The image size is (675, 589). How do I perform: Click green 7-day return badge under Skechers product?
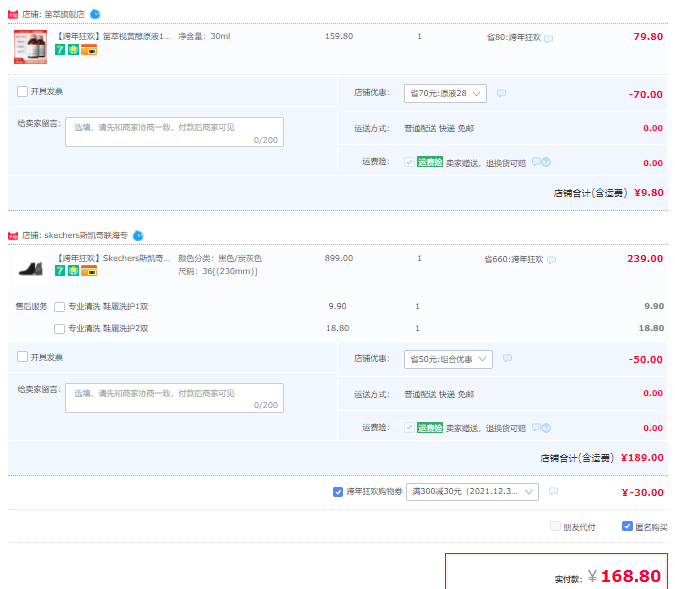coord(60,271)
